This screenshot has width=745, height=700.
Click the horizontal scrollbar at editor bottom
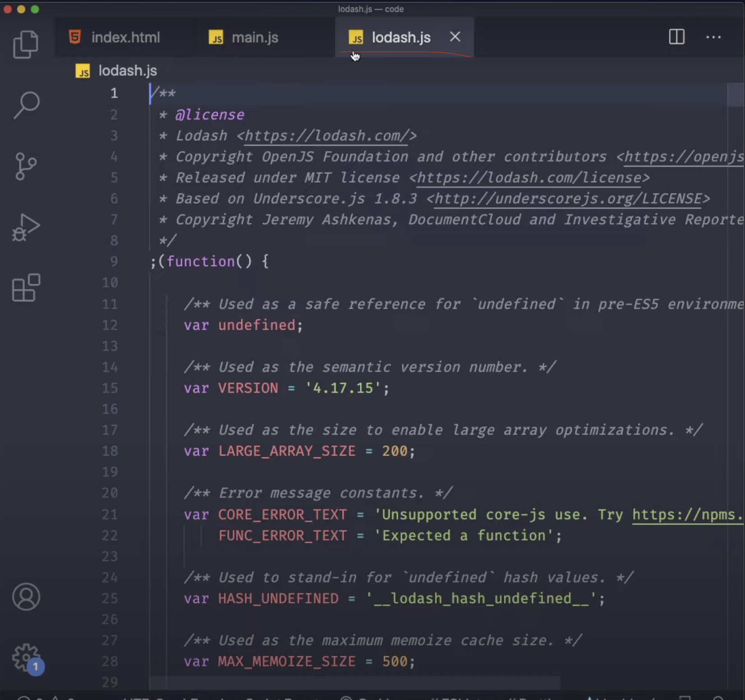354,682
